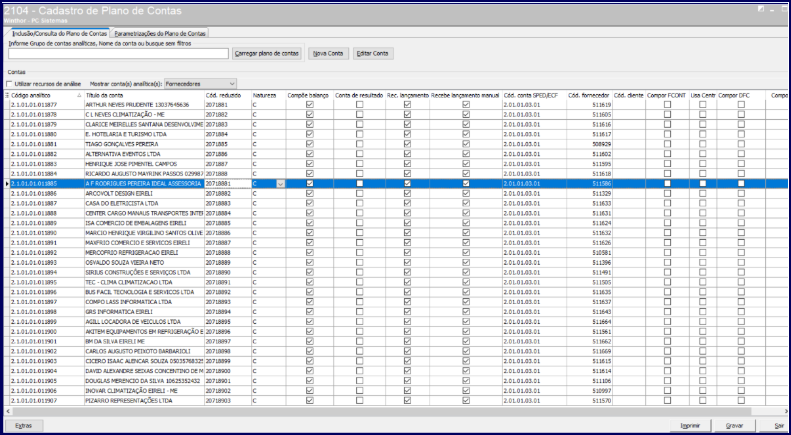
Task: Select TEC - CLIMA CLIMATIZACAO LTDA title
Action: pyautogui.click(x=144, y=282)
